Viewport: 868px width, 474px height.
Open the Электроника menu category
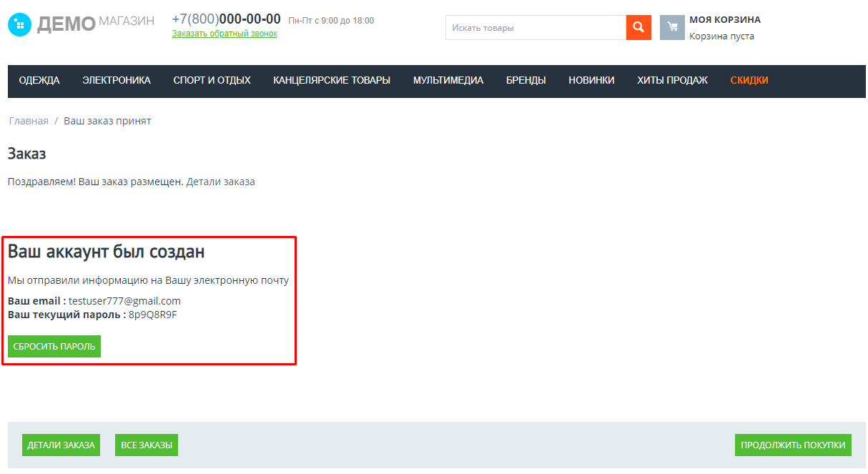[x=117, y=81]
